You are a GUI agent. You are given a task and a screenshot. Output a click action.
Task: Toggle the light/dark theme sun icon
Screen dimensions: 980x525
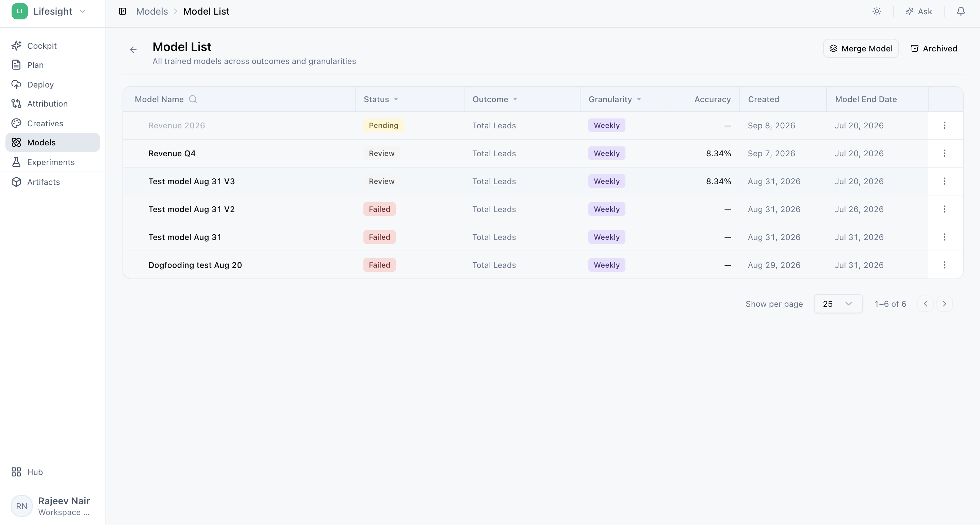(877, 12)
